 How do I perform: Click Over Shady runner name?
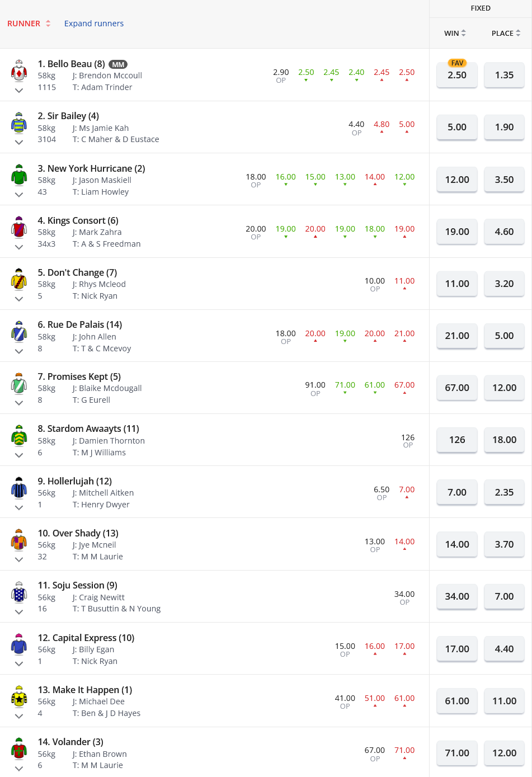(78, 533)
